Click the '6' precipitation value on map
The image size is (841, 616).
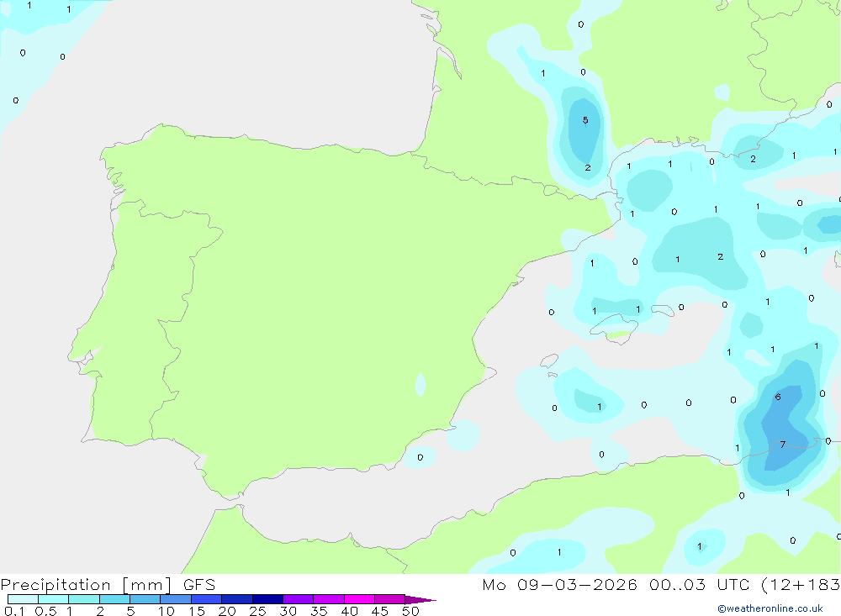tap(778, 397)
